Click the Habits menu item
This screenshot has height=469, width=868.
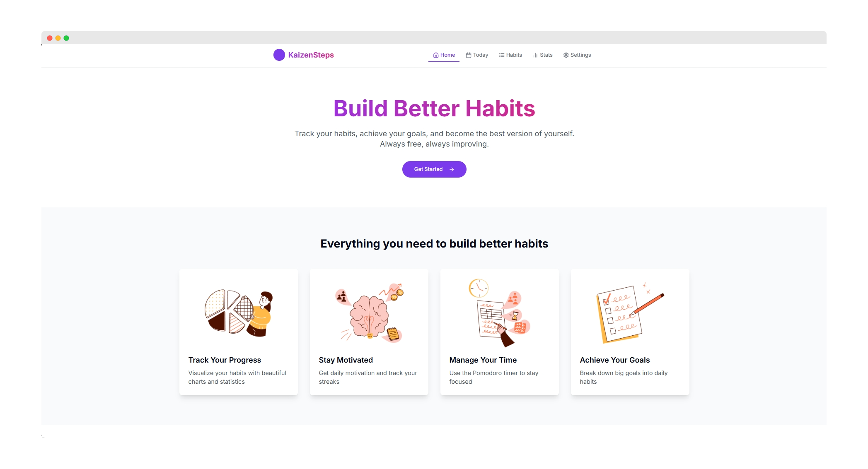tap(511, 55)
